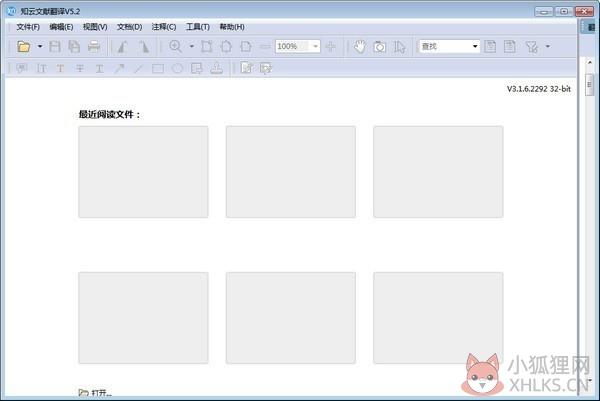Click the version text V3.1.6.2292 32-bit
600x401 pixels.
(539, 89)
